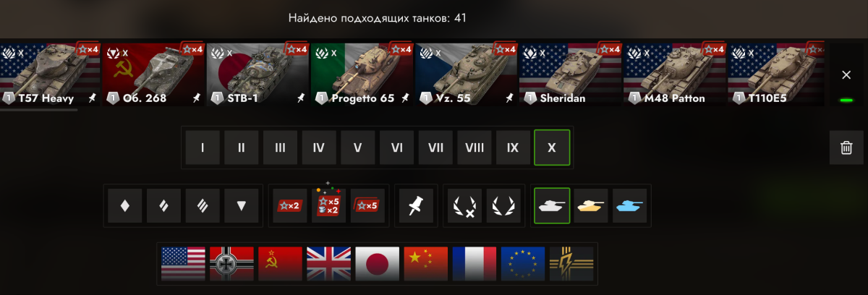868x295 pixels.
Task: Filter by inverted triangle tank destroyer class
Action: click(242, 206)
